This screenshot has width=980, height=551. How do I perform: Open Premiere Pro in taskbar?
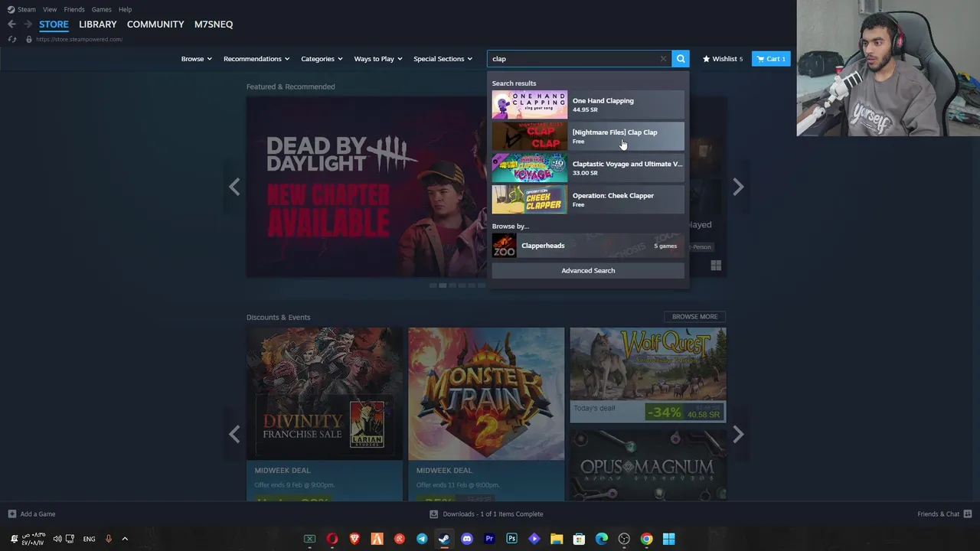coord(489,539)
